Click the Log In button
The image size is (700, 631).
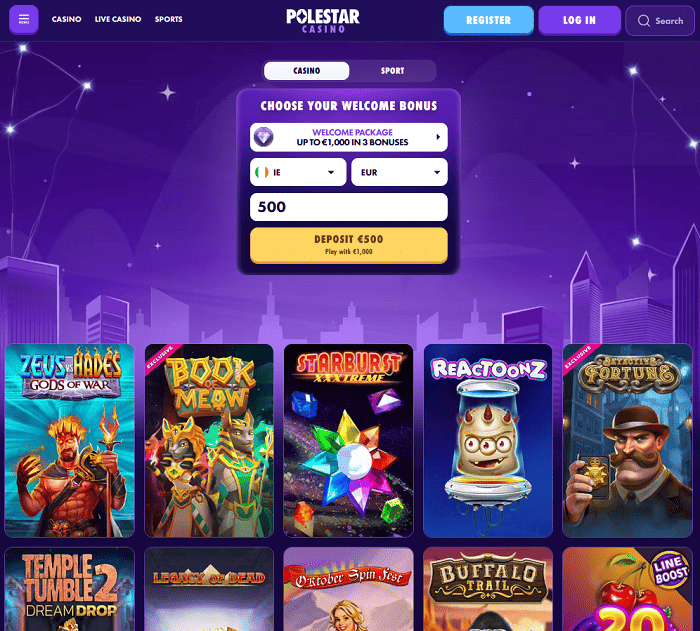point(579,20)
